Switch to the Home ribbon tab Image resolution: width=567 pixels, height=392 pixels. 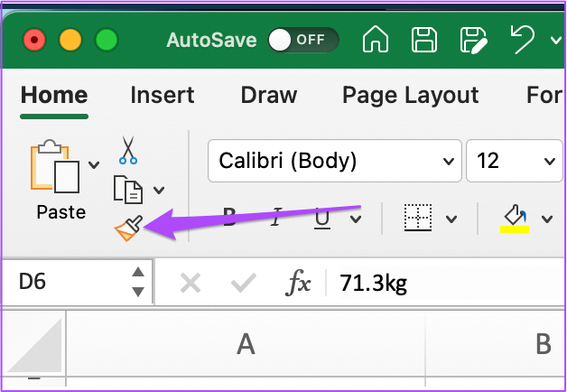pos(54,96)
